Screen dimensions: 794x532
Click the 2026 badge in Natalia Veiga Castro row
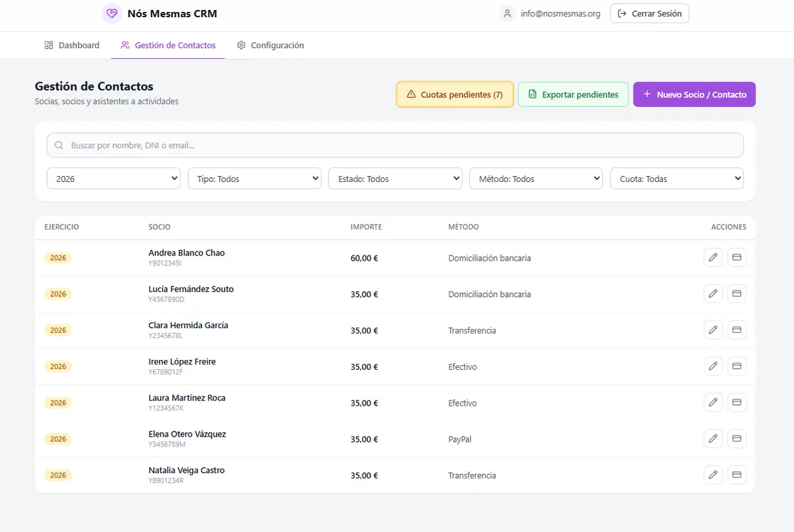click(x=58, y=475)
